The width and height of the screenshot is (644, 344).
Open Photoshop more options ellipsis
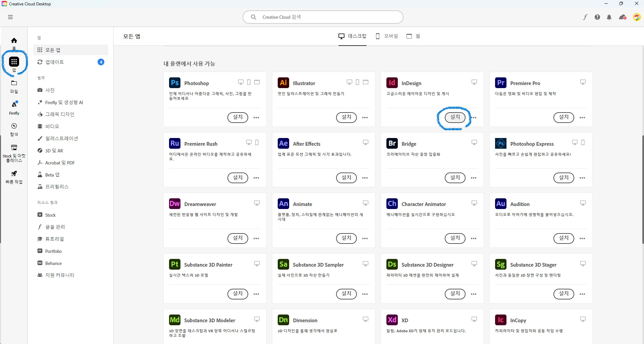(x=256, y=118)
